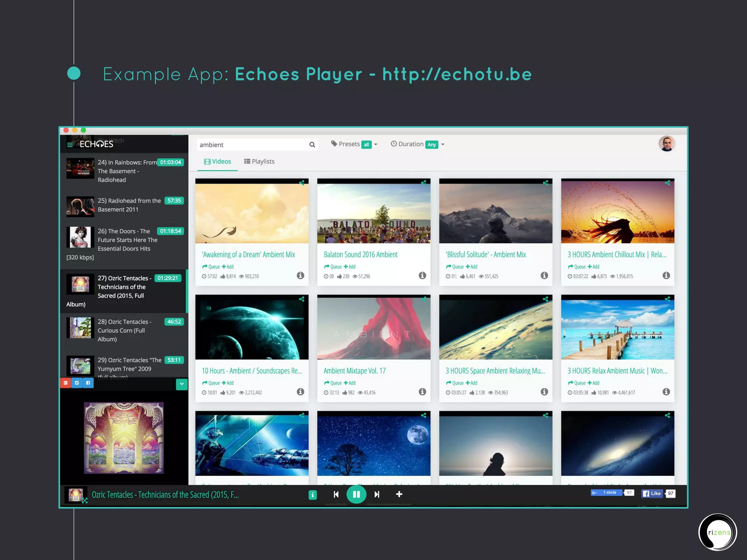
Task: Open the user profile avatar
Action: 667,144
